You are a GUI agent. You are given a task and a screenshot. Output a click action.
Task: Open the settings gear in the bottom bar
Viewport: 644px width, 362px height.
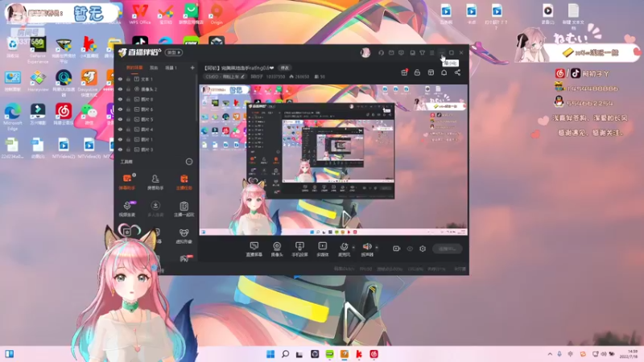pyautogui.click(x=423, y=249)
